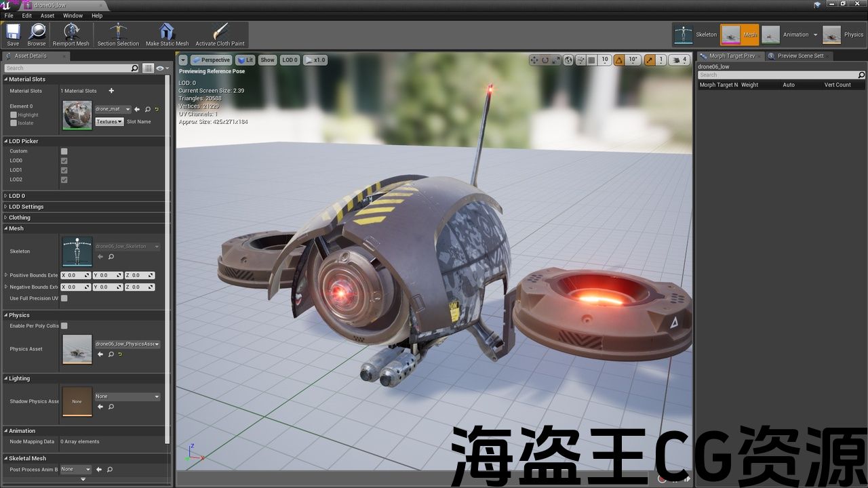Expand the LOD Settings section
The height and width of the screenshot is (488, 868).
(x=26, y=207)
